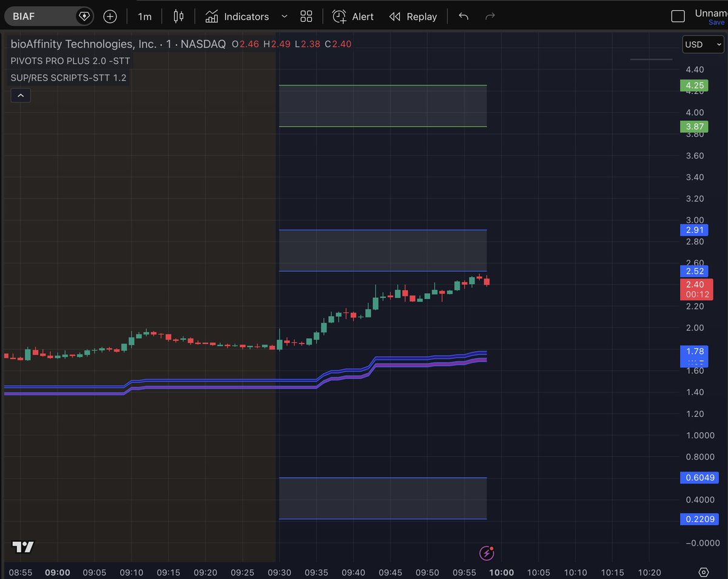Click the diamond icon beside BIAF
This screenshot has height=579, width=728.
pos(84,16)
